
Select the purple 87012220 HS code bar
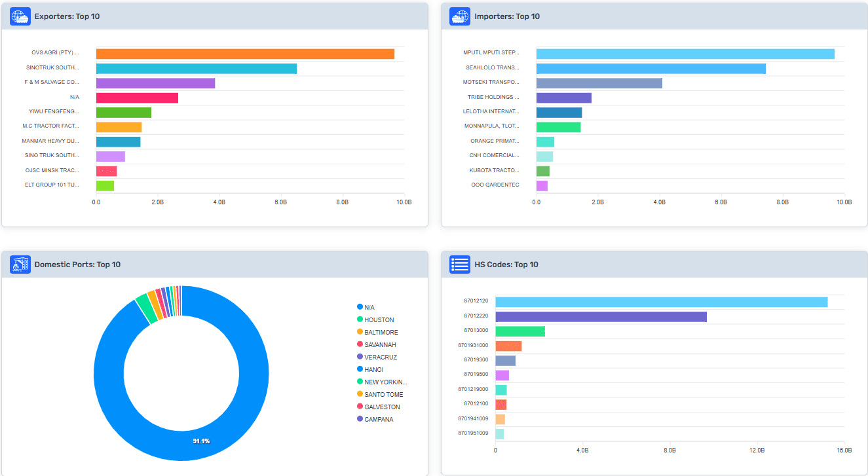click(x=601, y=317)
